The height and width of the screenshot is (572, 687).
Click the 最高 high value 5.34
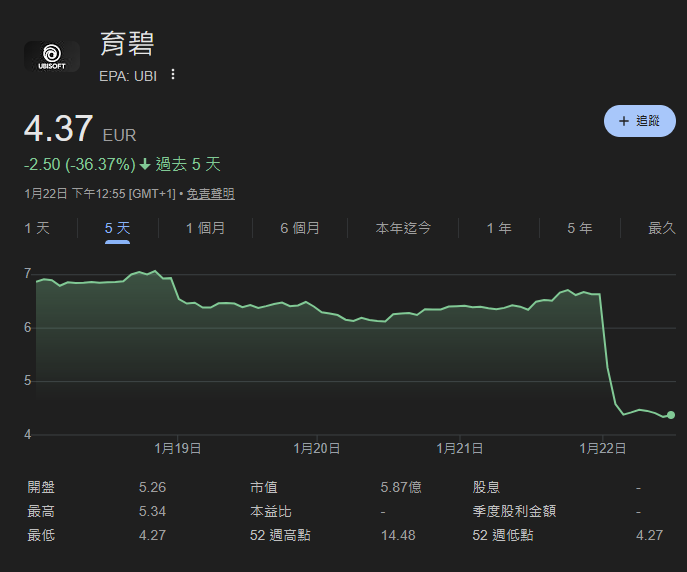point(152,511)
